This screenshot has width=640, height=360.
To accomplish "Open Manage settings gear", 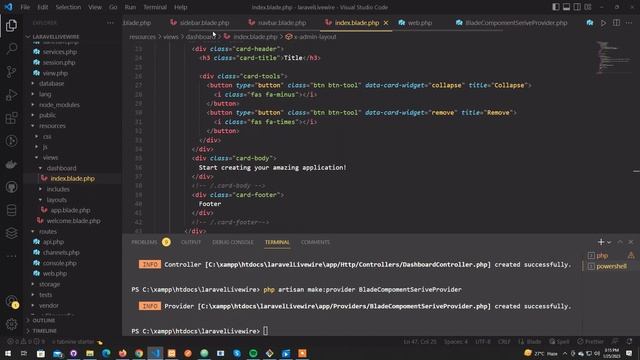I will pos(11,324).
